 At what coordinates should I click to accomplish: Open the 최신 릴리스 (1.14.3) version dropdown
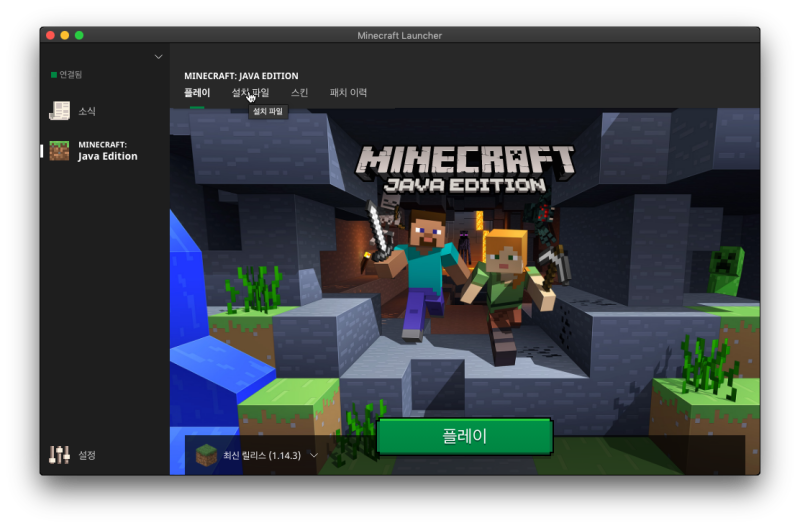pos(257,455)
